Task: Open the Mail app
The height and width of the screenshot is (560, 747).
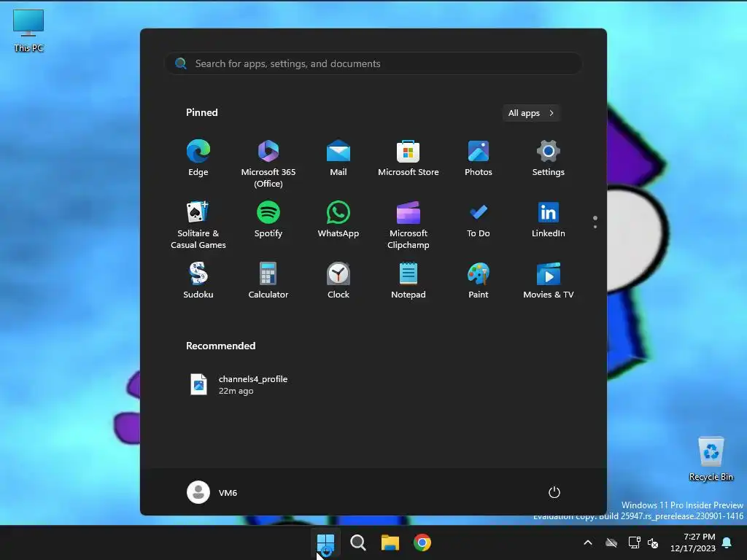Action: pyautogui.click(x=338, y=158)
